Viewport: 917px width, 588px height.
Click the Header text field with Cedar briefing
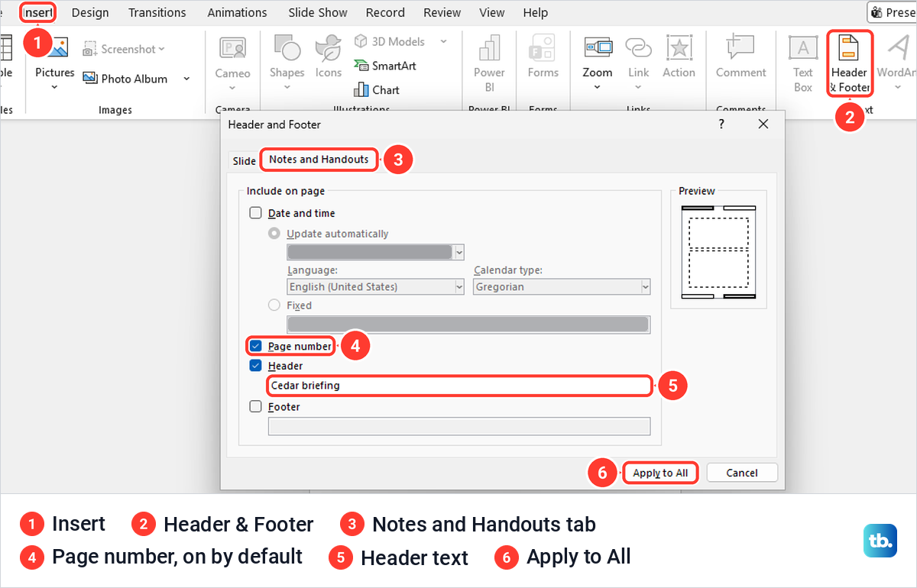click(x=459, y=386)
